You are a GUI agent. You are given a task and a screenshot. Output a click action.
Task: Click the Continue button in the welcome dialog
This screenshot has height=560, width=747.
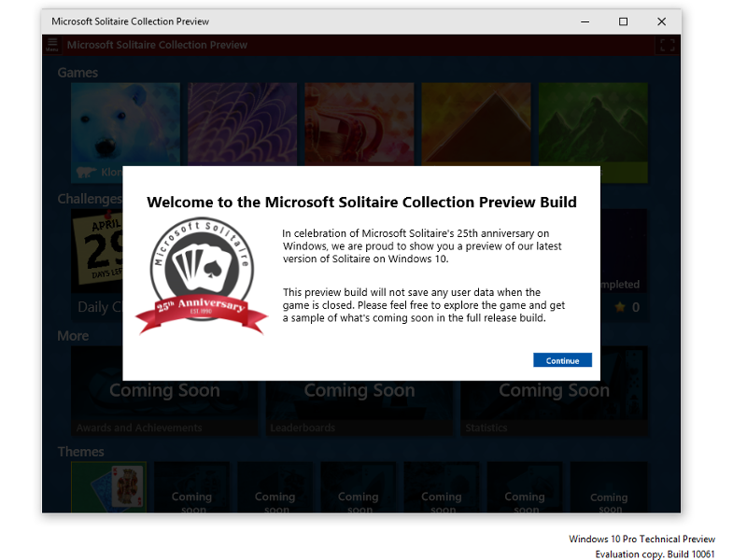[x=562, y=360]
